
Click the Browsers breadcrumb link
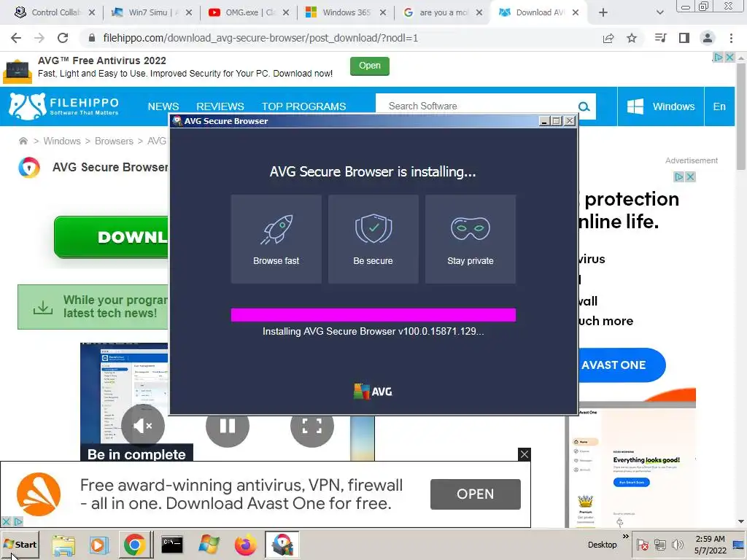[x=114, y=141]
